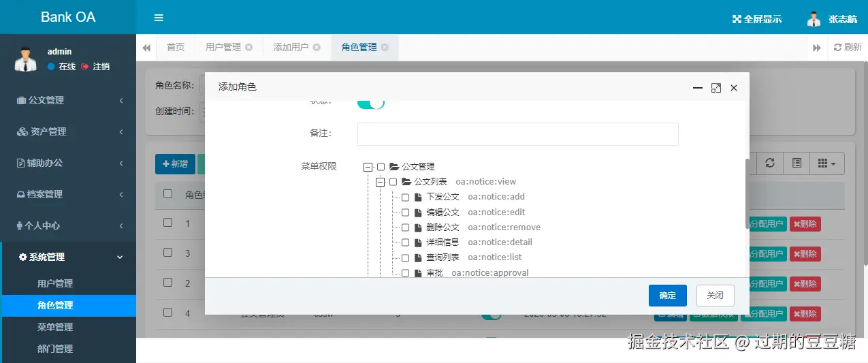Click the 公文列表 folder icon
Image resolution: width=868 pixels, height=363 pixels.
point(406,181)
